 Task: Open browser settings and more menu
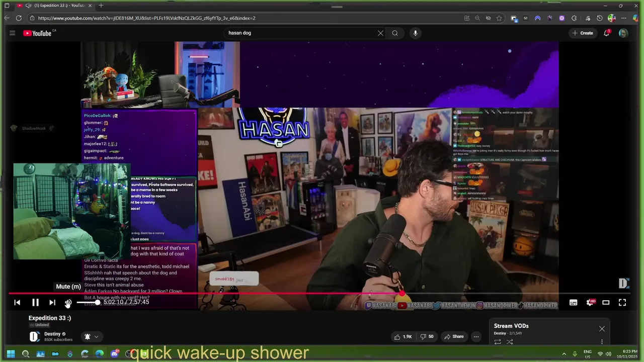click(624, 18)
